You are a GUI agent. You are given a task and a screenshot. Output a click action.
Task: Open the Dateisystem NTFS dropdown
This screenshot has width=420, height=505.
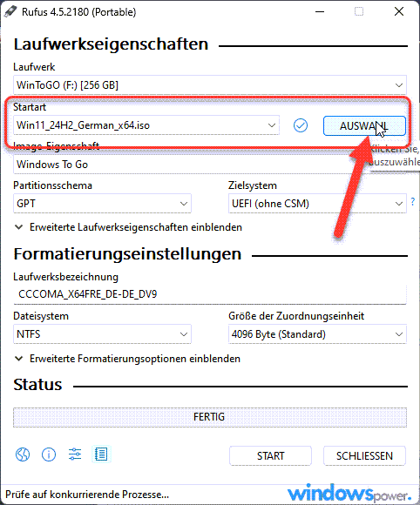pyautogui.click(x=102, y=334)
